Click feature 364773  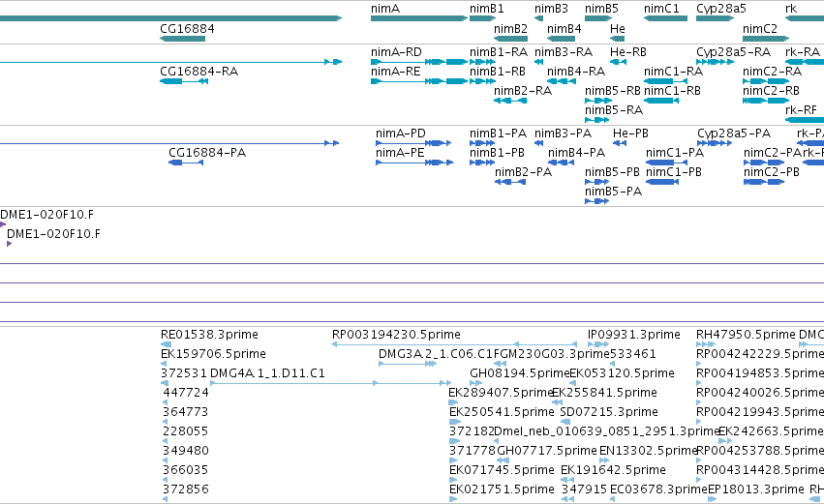165,422
